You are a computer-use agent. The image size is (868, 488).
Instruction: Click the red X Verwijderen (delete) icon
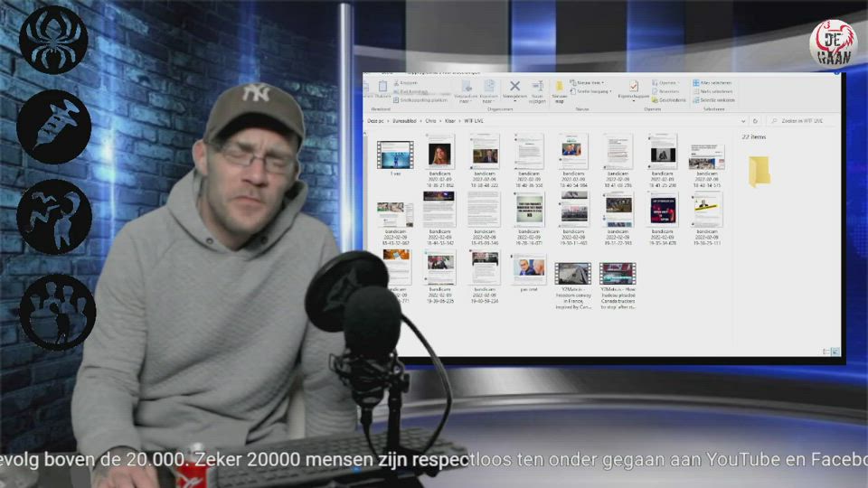coord(514,87)
